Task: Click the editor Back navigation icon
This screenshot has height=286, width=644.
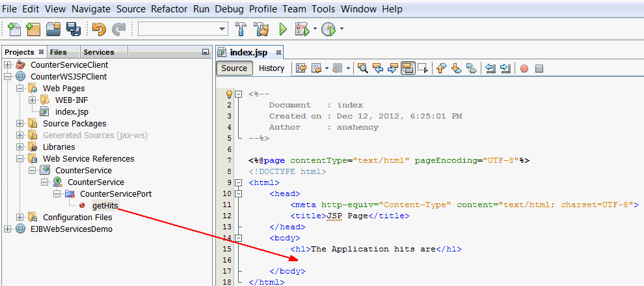Action: 316,68
